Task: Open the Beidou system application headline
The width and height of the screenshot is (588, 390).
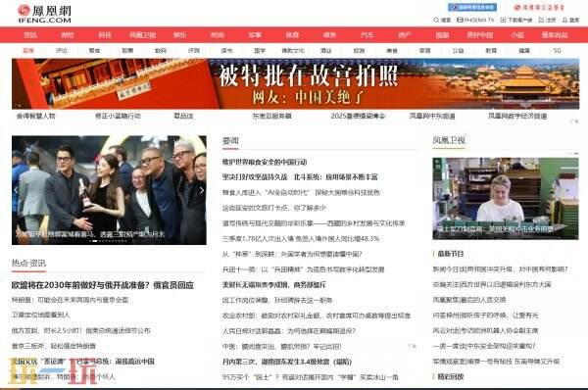Action: point(335,177)
